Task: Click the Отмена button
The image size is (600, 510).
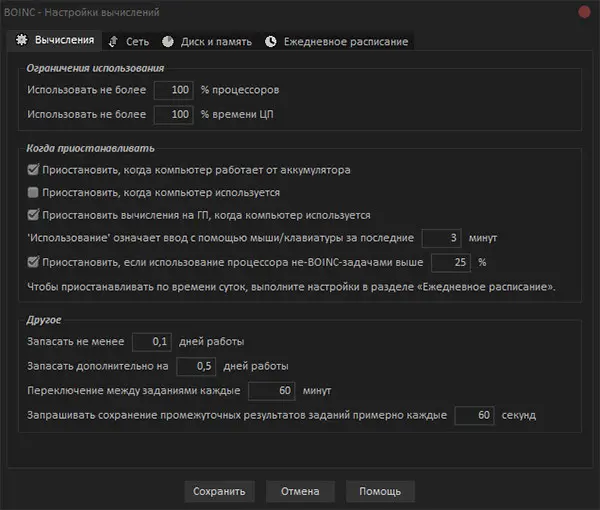Action: pos(300,491)
